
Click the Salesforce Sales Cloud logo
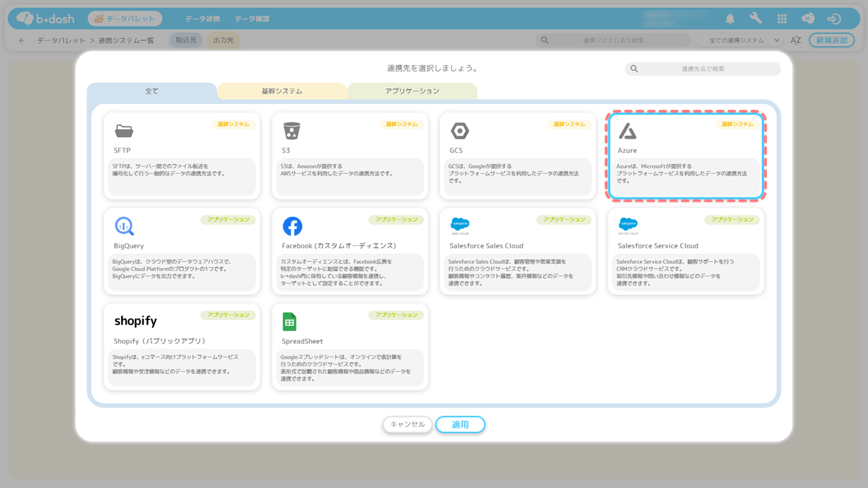coord(460,226)
